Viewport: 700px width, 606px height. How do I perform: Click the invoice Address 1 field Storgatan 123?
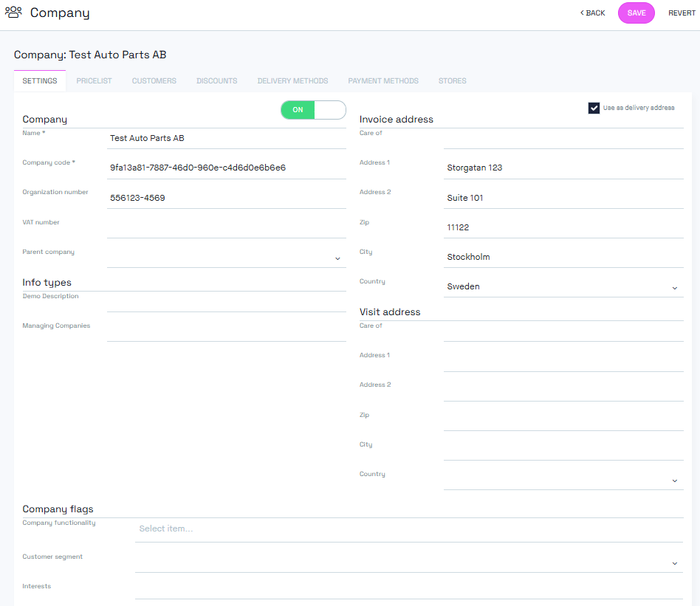(x=563, y=168)
